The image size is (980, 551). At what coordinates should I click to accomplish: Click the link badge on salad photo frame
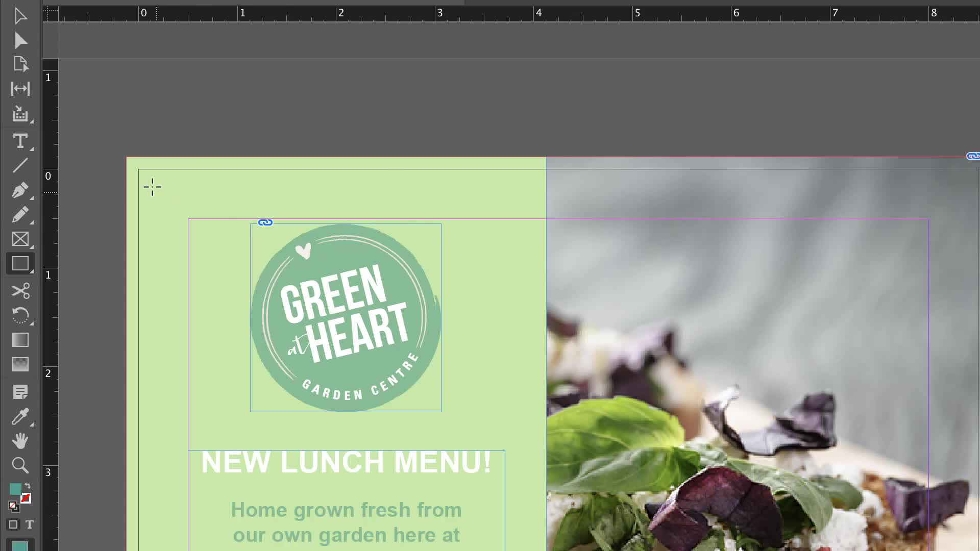point(973,156)
